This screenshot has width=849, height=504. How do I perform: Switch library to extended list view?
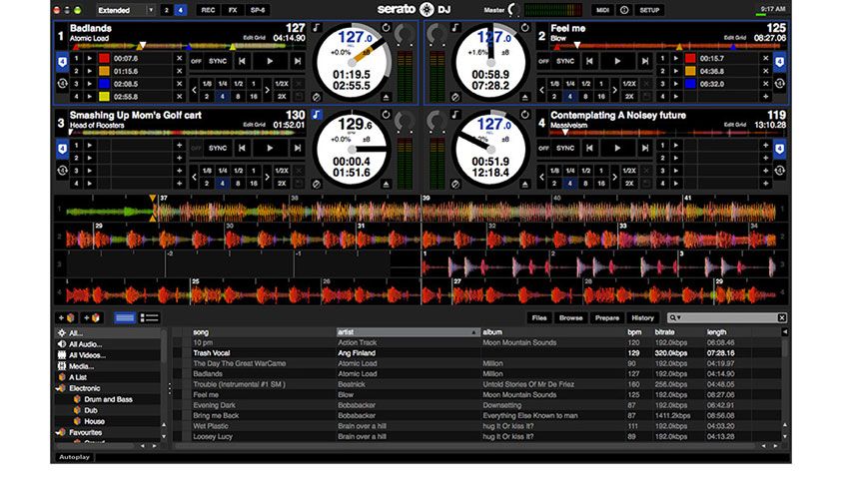click(150, 318)
